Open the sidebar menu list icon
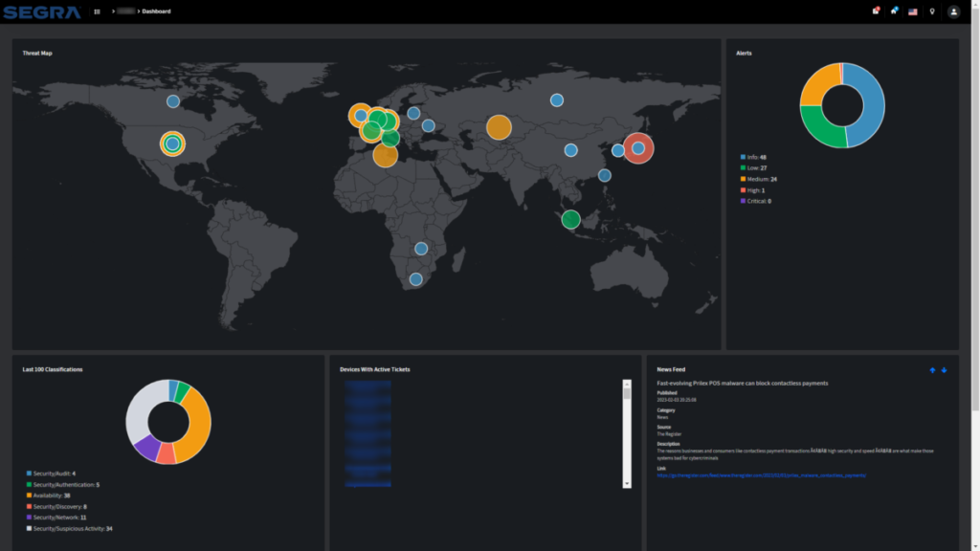The width and height of the screenshot is (980, 551). click(x=97, y=11)
